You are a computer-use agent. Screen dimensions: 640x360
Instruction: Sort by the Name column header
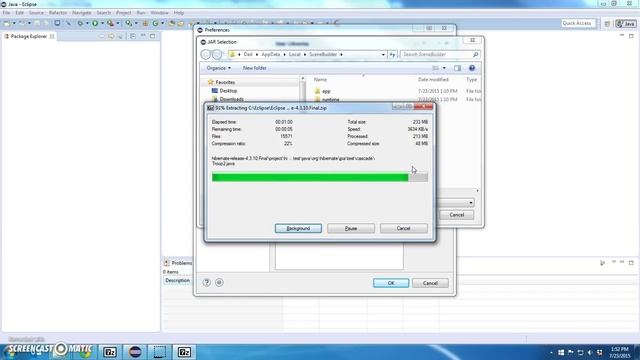point(320,80)
